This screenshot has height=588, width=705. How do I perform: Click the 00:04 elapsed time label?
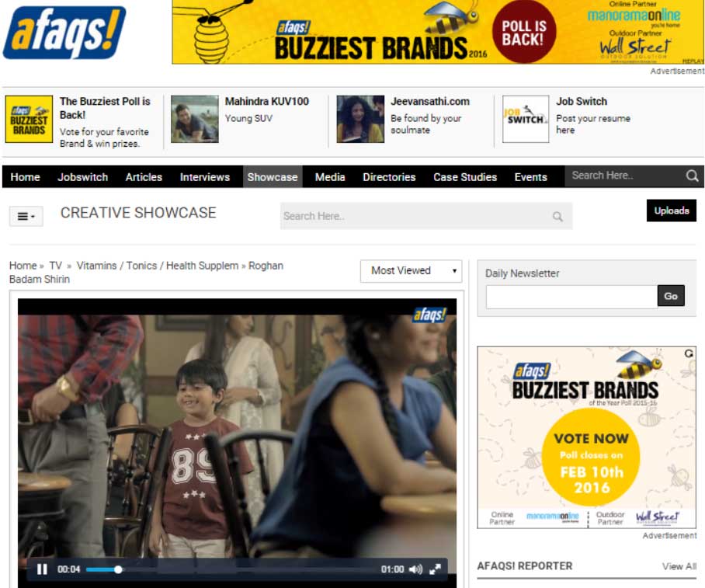click(69, 569)
